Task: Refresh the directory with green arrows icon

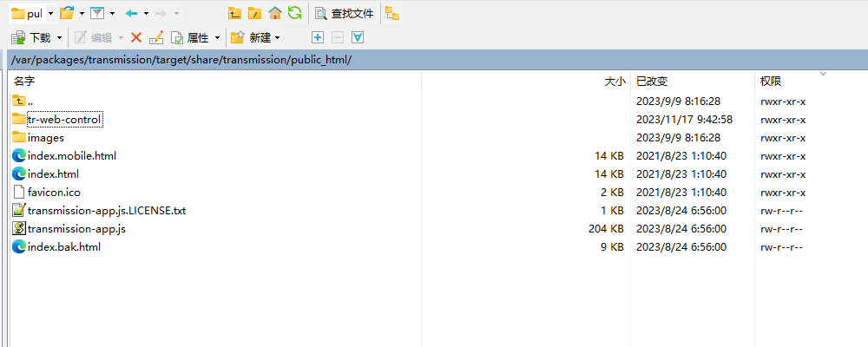Action: coord(295,13)
